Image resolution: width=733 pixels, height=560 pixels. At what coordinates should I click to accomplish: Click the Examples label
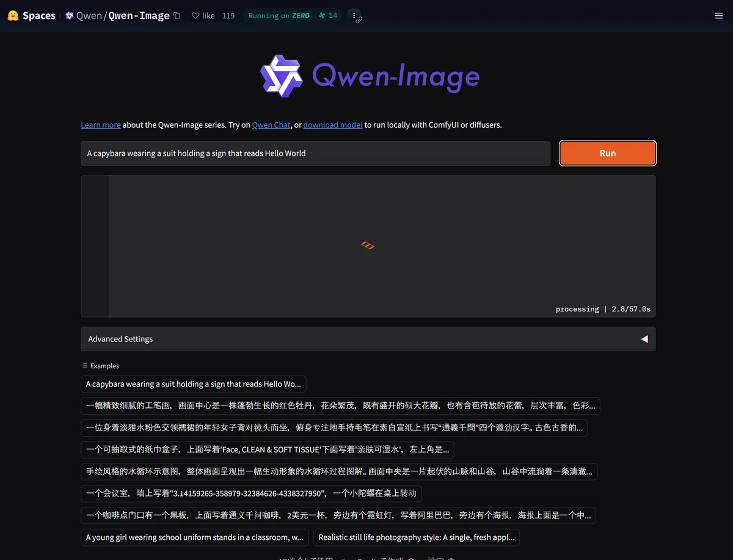point(104,366)
